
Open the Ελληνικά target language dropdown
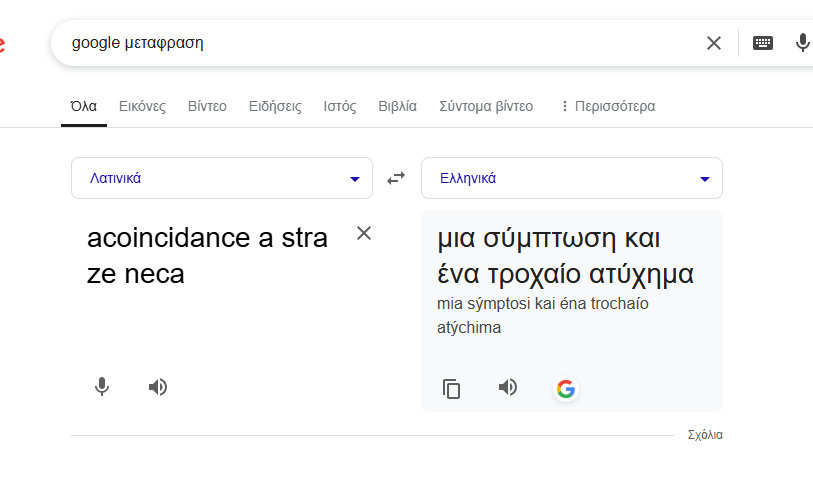[x=571, y=179]
